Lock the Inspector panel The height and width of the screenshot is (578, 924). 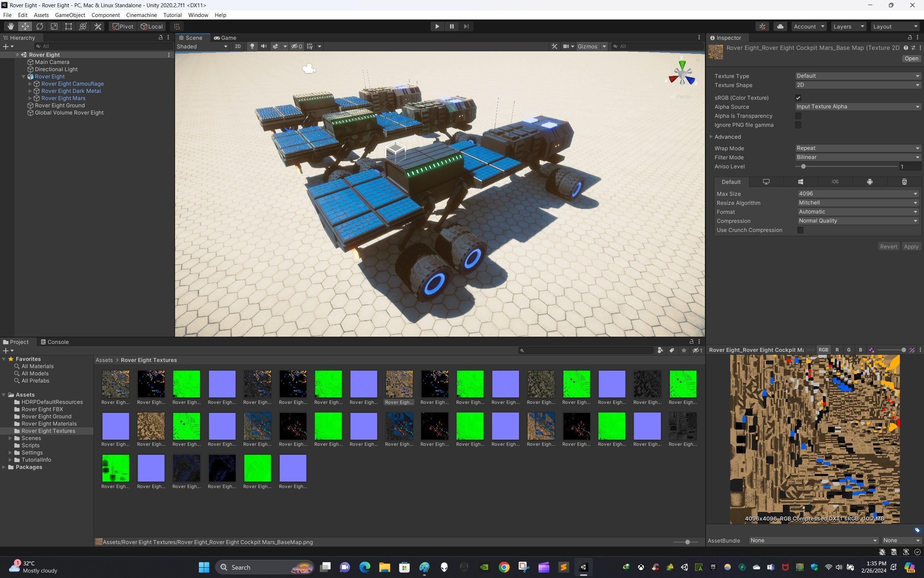tap(910, 38)
